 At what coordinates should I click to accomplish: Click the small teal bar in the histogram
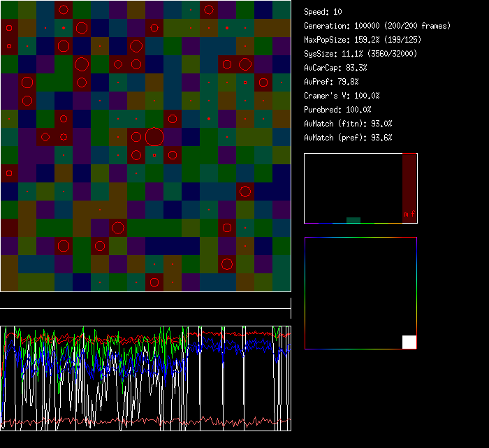[x=353, y=220]
